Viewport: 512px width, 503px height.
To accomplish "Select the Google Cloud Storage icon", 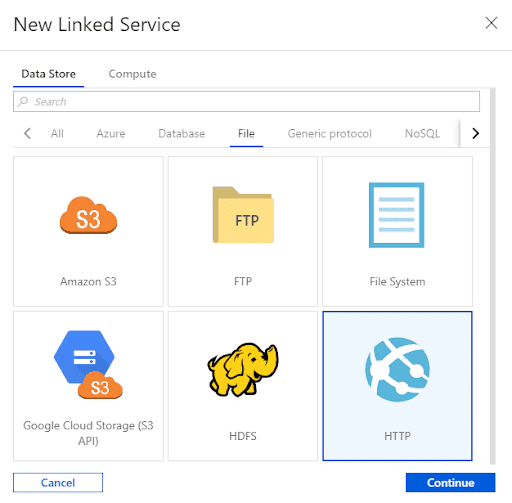I will point(88,364).
